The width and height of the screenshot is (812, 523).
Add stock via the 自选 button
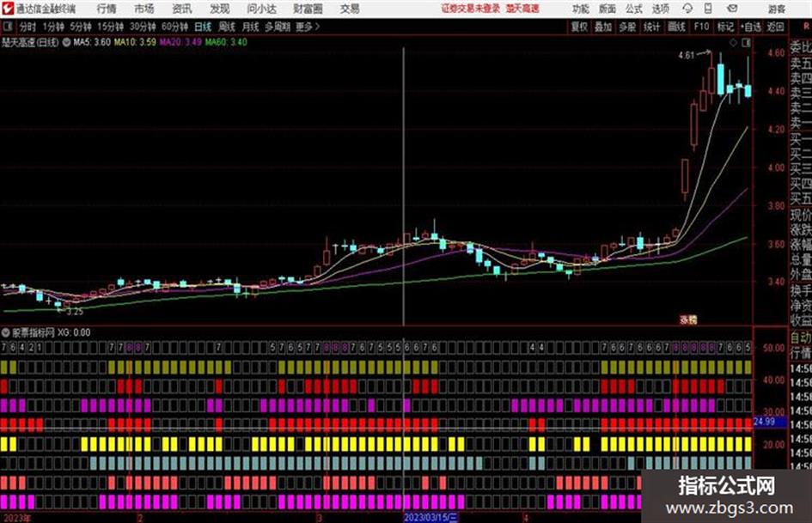tap(751, 27)
